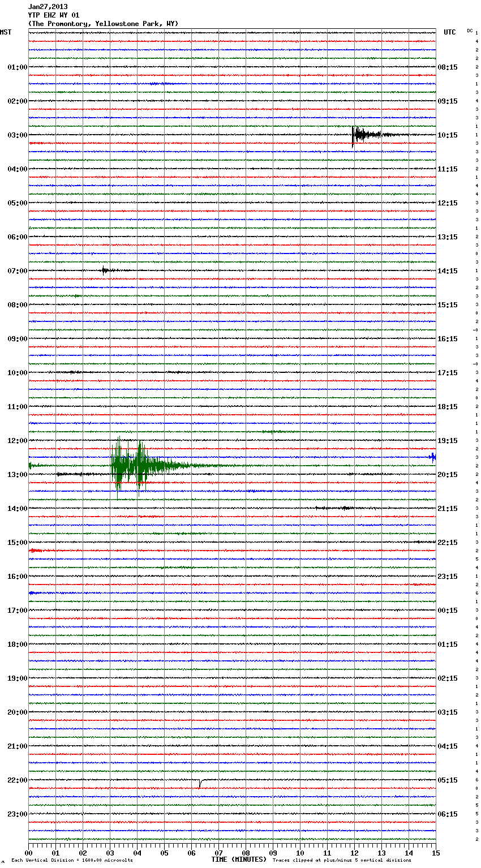The image size is (481, 868).
Task: Click the 10:15 UTC time label
Action: tap(448, 135)
